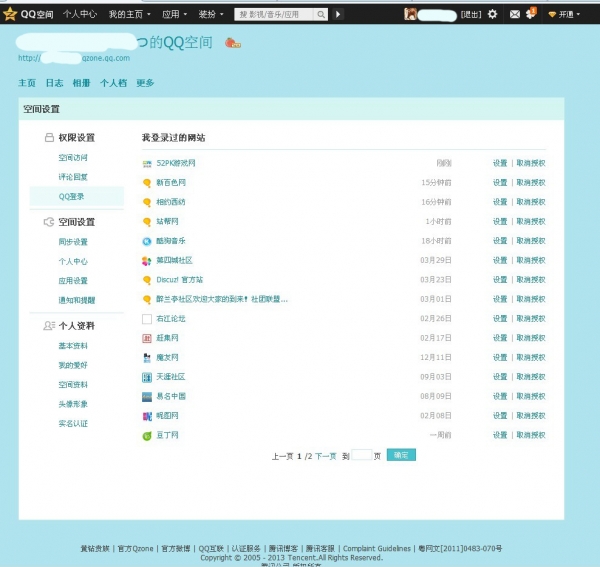Open the mail envelope icon
The image size is (600, 567).
pyautogui.click(x=515, y=15)
